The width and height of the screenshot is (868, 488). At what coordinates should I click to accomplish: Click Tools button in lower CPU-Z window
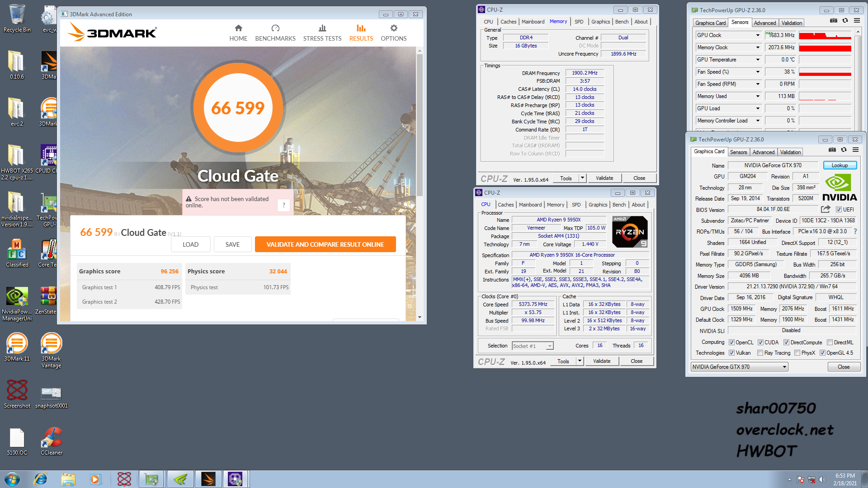563,361
